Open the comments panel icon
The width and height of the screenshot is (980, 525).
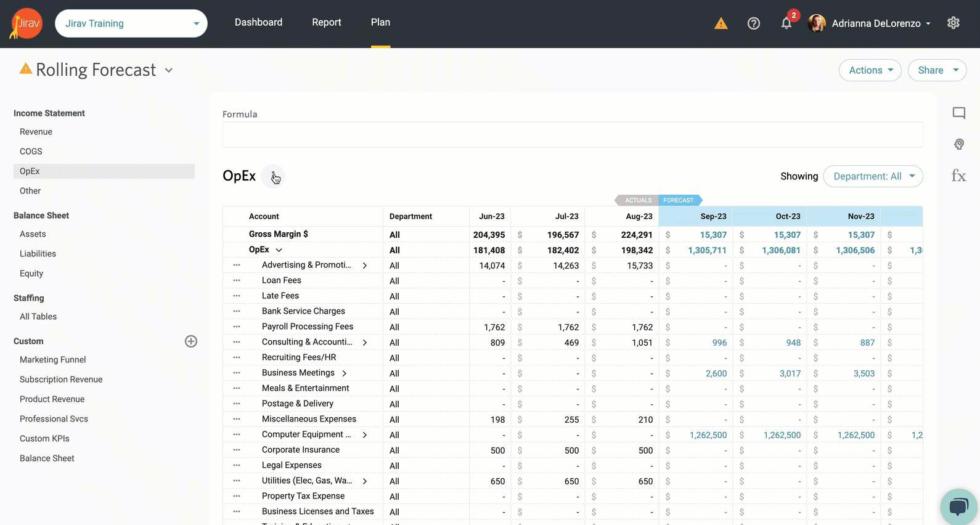click(x=958, y=113)
